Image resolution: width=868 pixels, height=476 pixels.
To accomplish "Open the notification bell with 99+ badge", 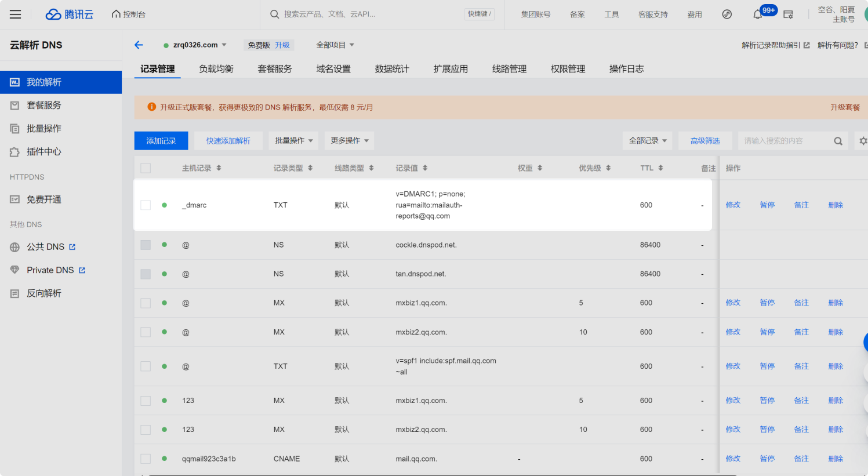I will (758, 14).
